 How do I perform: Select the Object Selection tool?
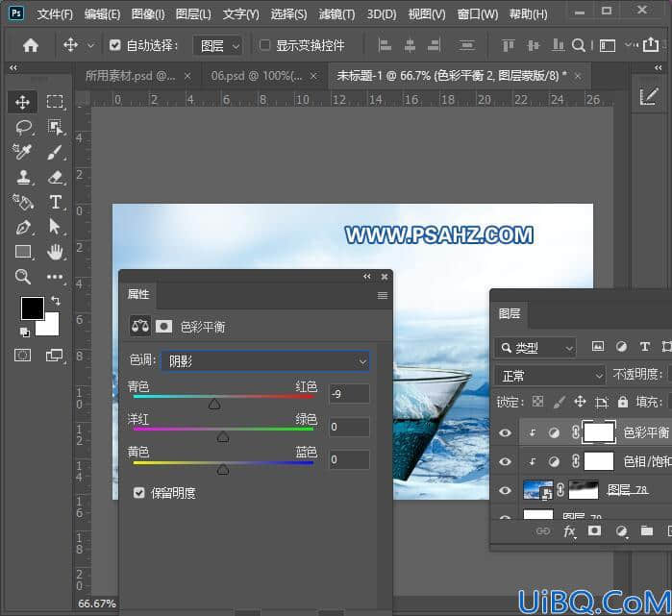click(x=55, y=127)
